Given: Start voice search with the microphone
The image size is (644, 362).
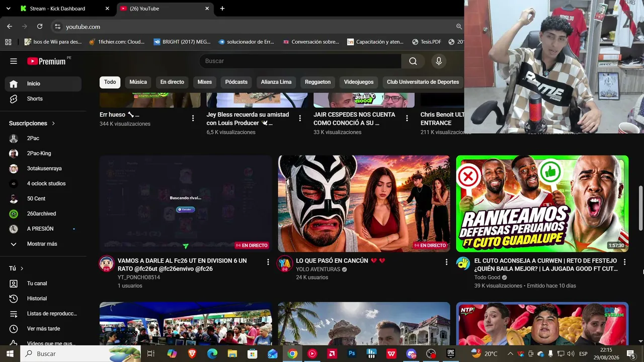Looking at the screenshot, I should point(439,61).
